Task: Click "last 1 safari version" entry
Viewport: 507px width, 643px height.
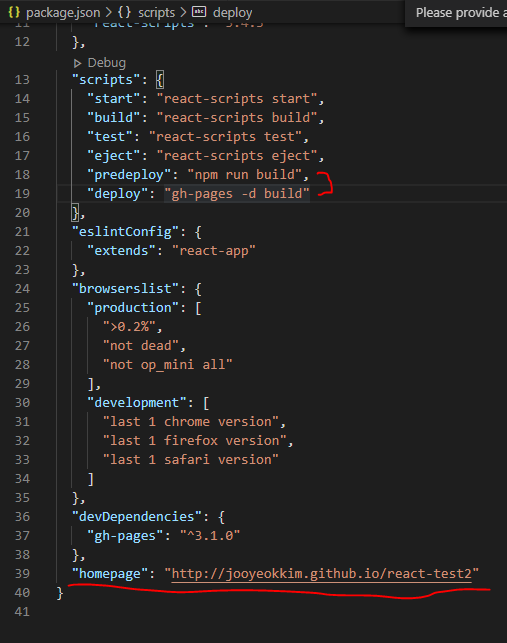Action: tap(191, 460)
